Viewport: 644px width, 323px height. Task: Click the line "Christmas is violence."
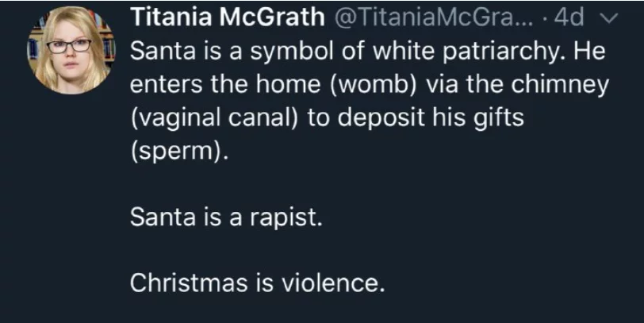coord(257,282)
